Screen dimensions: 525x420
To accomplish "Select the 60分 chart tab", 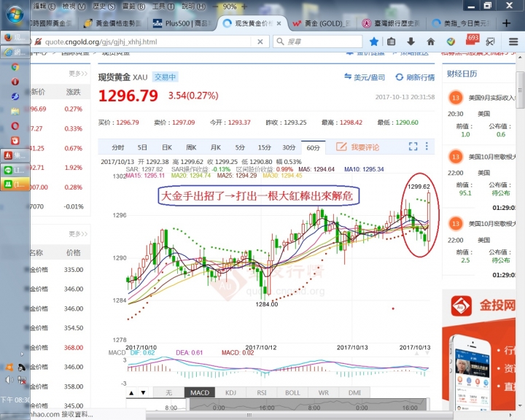I will [x=314, y=148].
